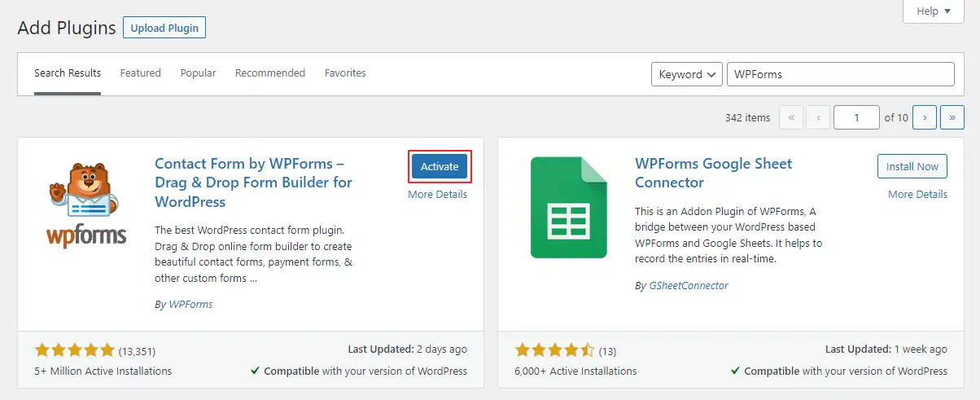Click star rating of Google Sheet Connector
The width and height of the screenshot is (980, 400).
(x=555, y=351)
